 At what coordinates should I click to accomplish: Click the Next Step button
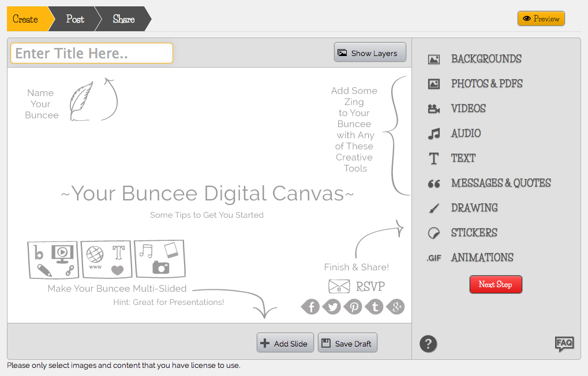pos(495,284)
